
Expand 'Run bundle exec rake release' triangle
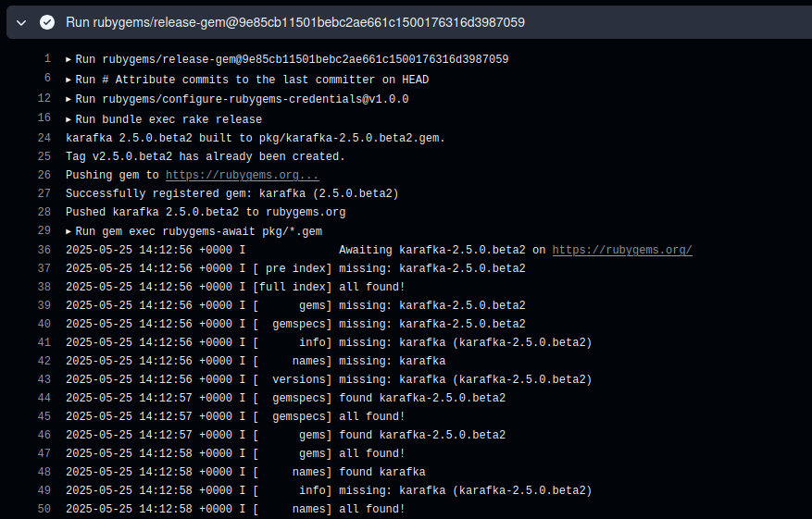[69, 119]
